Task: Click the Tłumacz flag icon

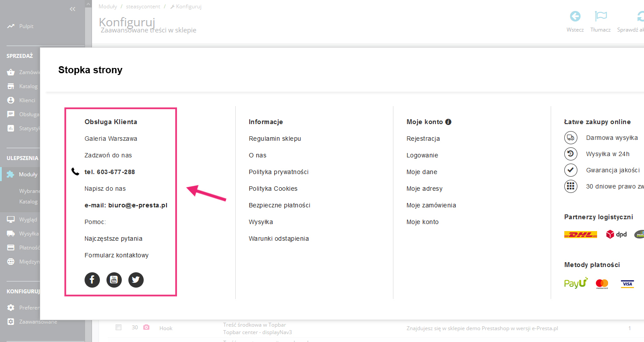Action: (600, 17)
